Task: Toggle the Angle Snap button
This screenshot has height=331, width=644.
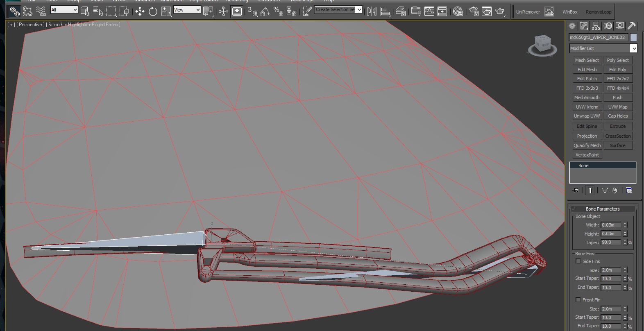Action: point(265,11)
